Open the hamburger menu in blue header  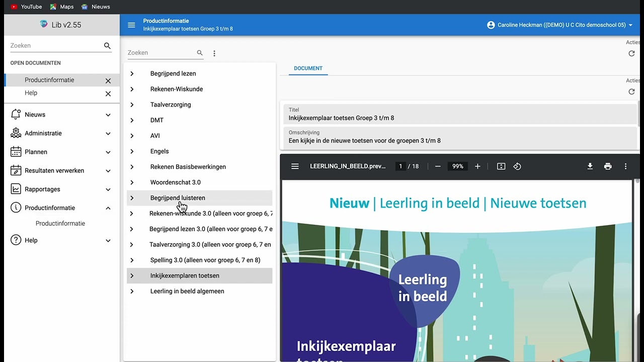click(131, 25)
